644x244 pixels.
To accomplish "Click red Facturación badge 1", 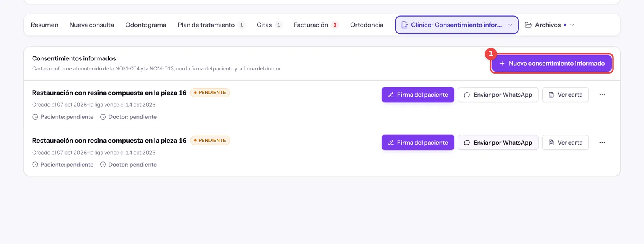I will pyautogui.click(x=335, y=25).
